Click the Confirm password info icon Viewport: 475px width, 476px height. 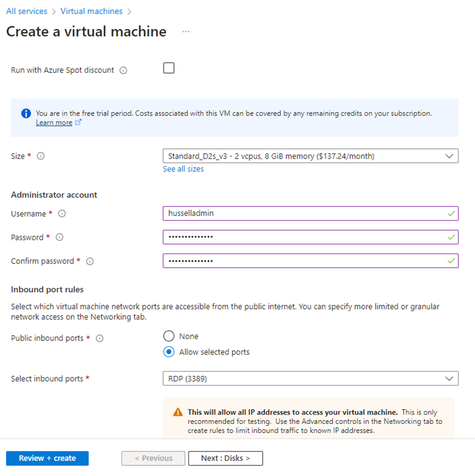tap(90, 261)
